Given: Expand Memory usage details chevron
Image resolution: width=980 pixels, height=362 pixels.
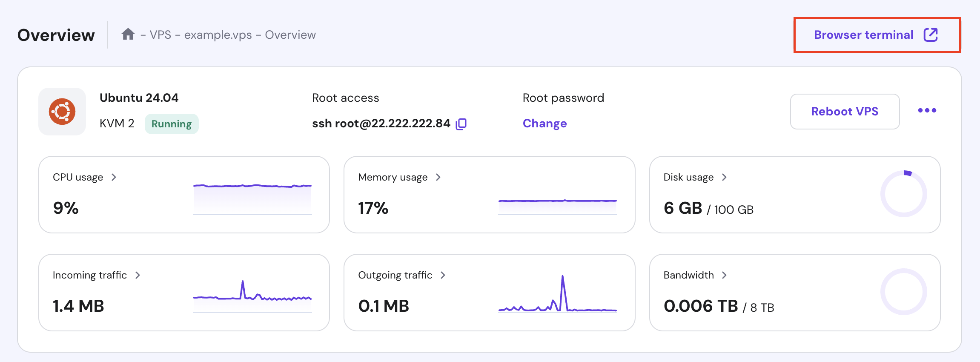Looking at the screenshot, I should click(x=438, y=177).
